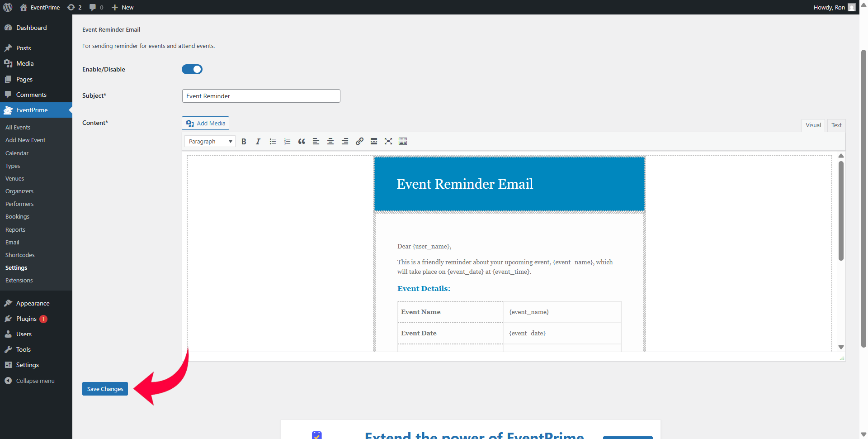Click Save Changes button
This screenshot has width=868, height=439.
105,389
